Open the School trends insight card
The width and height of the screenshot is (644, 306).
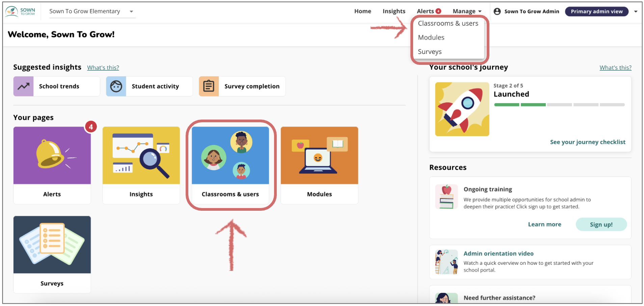[x=57, y=86]
